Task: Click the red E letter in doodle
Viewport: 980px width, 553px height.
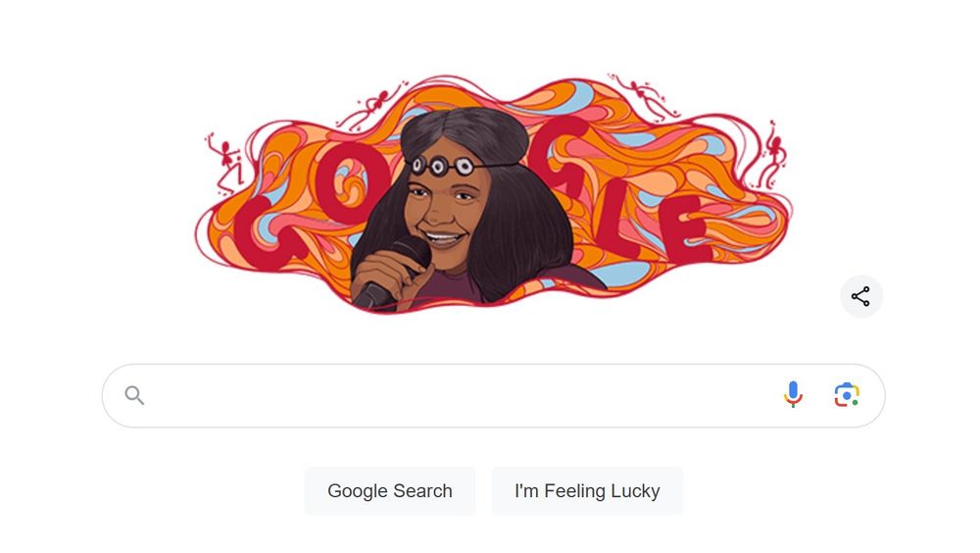Action: pyautogui.click(x=688, y=228)
